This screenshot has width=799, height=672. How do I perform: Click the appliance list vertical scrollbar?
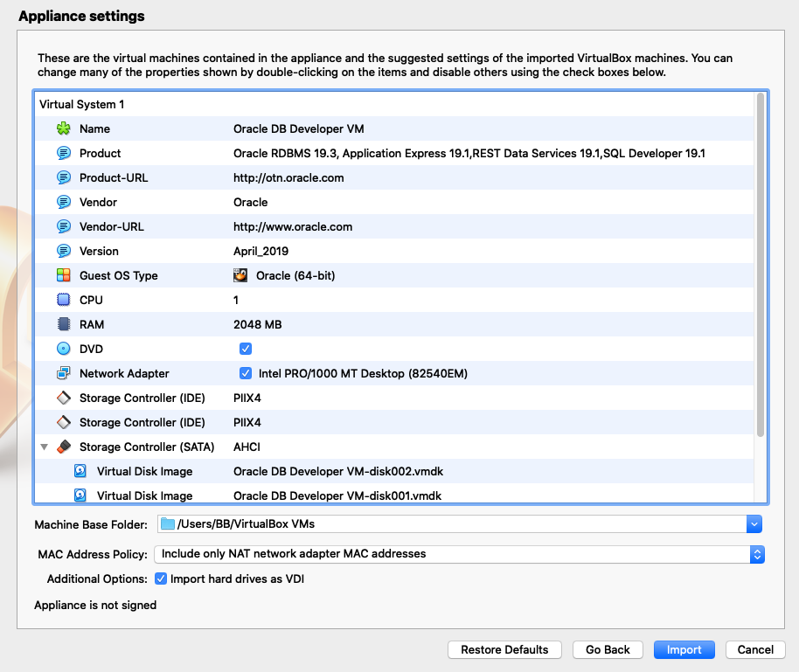760,262
